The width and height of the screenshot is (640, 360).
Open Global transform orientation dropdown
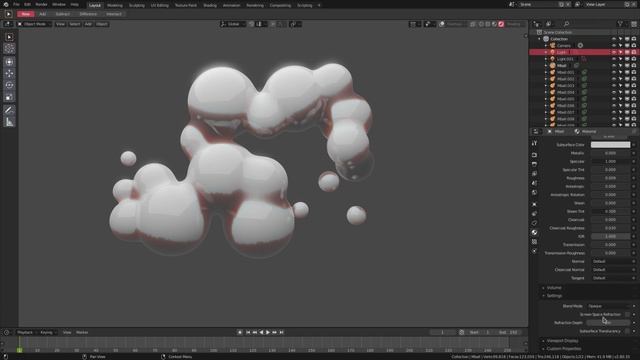[233, 24]
